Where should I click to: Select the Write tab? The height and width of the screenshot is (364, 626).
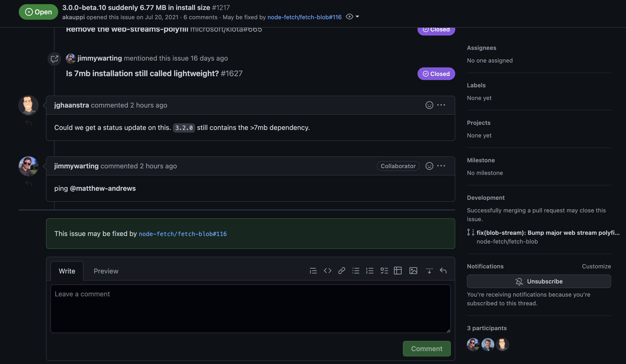66,271
